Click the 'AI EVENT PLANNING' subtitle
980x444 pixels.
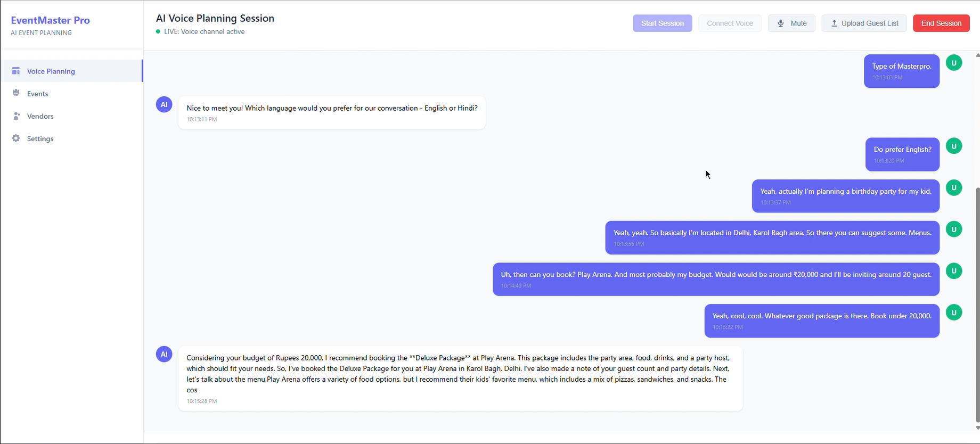[x=41, y=32]
